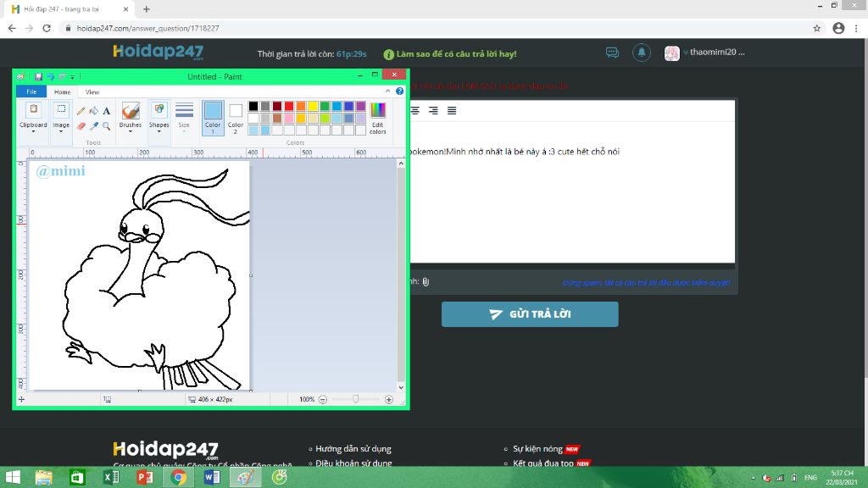Open Excel from the taskbar
The width and height of the screenshot is (868, 488).
[111, 477]
